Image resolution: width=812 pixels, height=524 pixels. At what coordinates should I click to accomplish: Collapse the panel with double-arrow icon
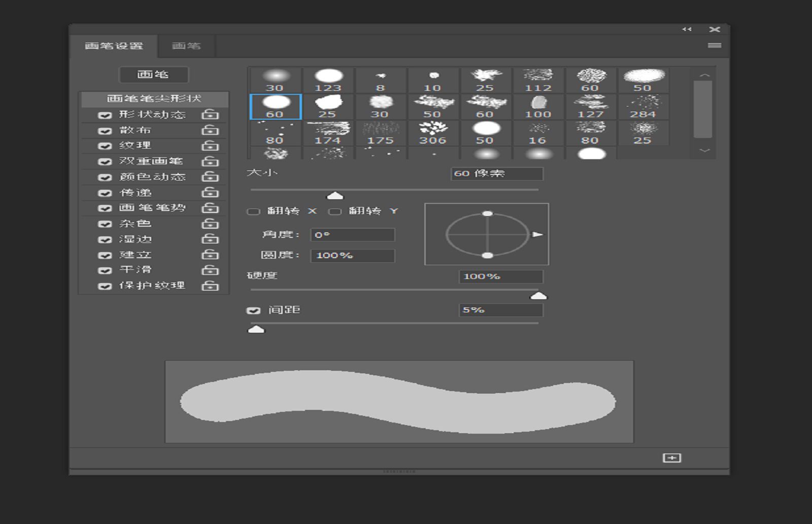tap(687, 29)
